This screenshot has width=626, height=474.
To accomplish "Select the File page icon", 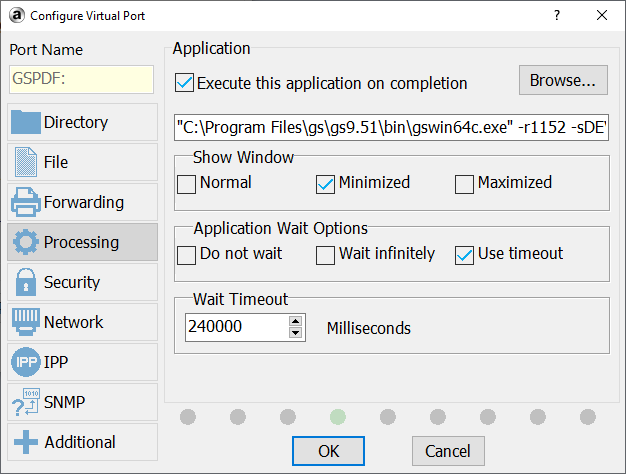I will [x=26, y=163].
